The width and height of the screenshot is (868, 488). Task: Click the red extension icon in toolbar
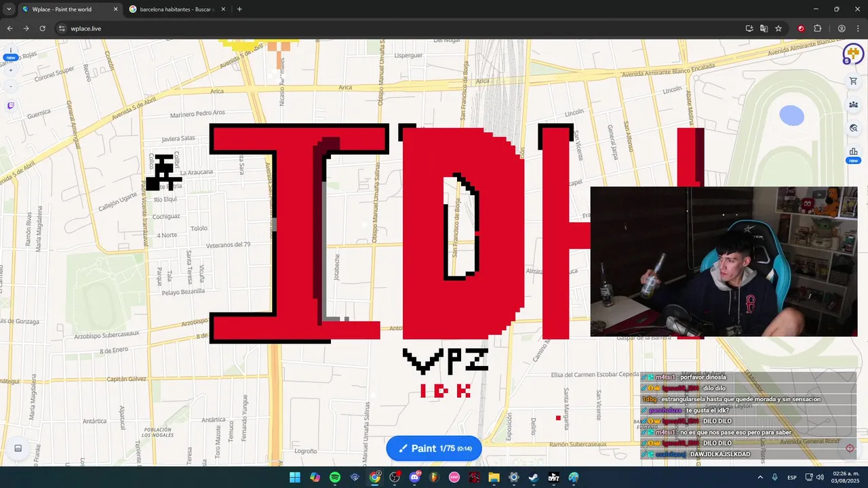[x=801, y=28]
